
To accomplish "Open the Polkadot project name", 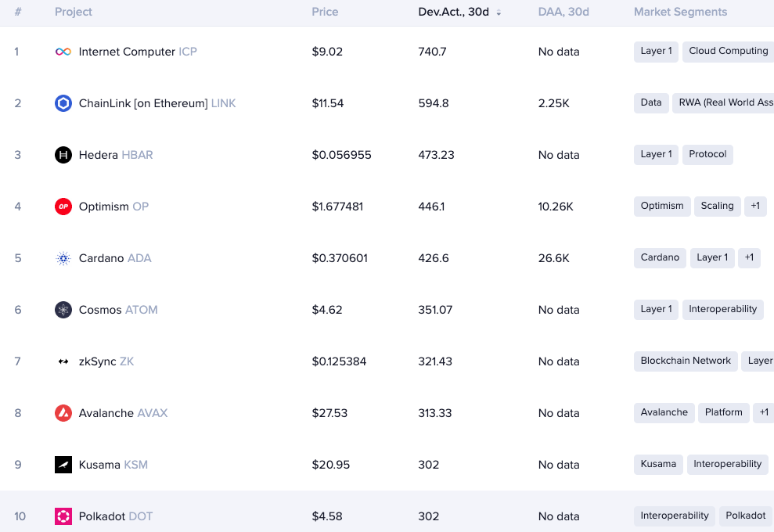I will (x=102, y=516).
